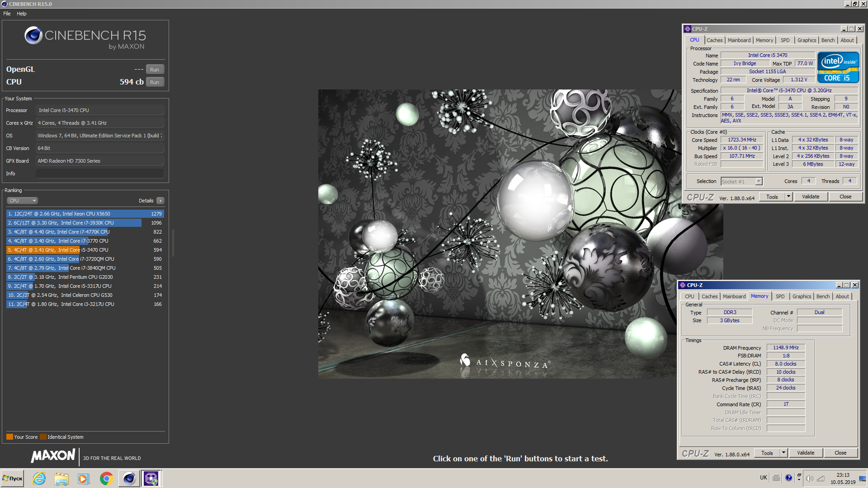Open the Socket #1 selection dropdown

(x=741, y=182)
